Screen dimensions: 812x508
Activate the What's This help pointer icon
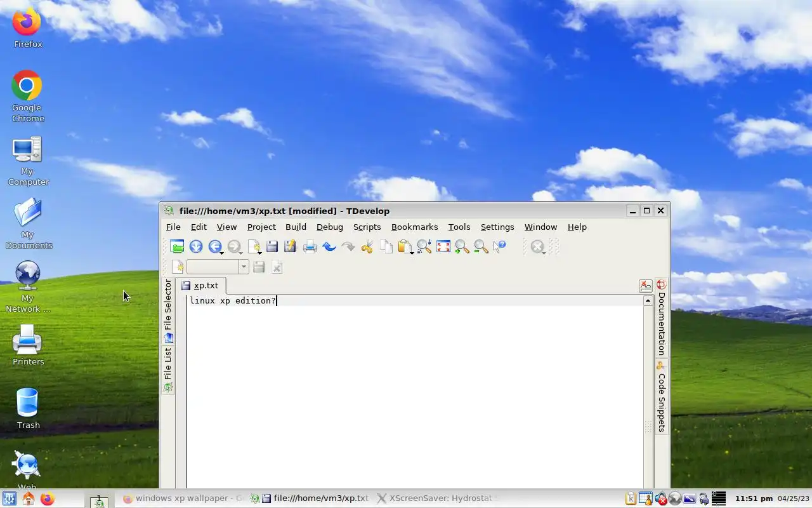point(500,246)
